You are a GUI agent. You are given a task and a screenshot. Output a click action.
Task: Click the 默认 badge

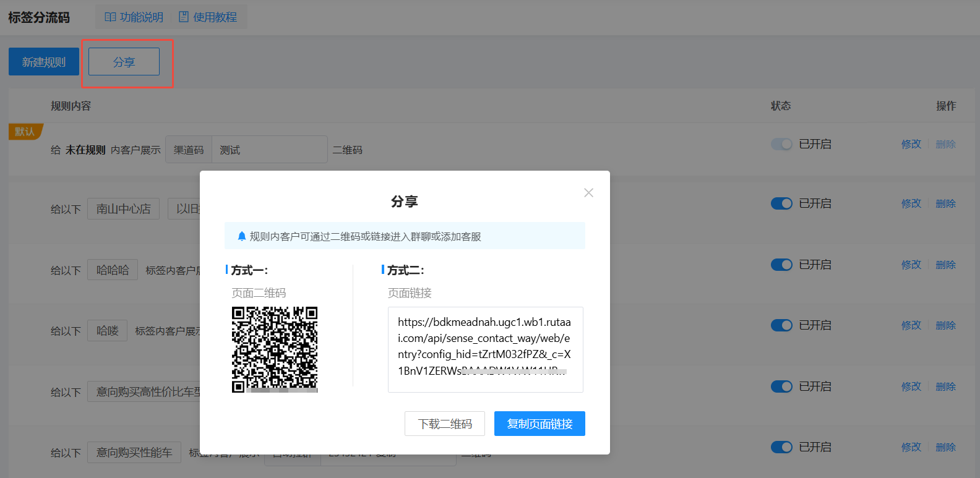[x=25, y=132]
